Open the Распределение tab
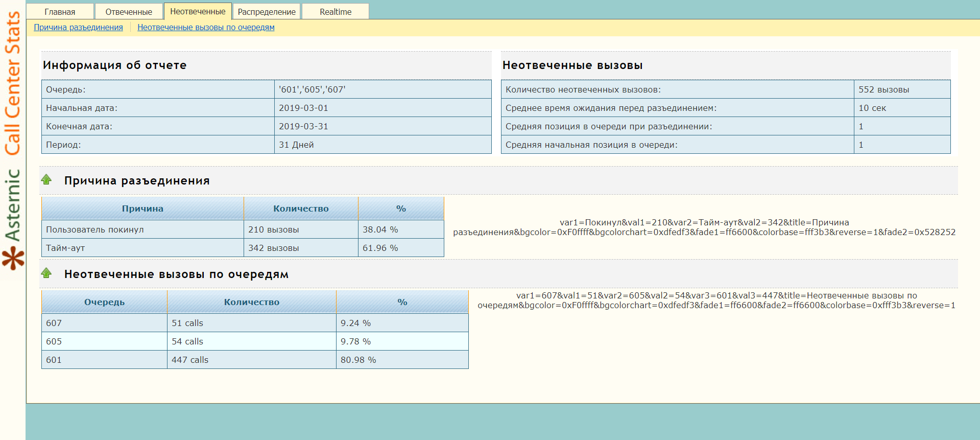 coord(267,12)
